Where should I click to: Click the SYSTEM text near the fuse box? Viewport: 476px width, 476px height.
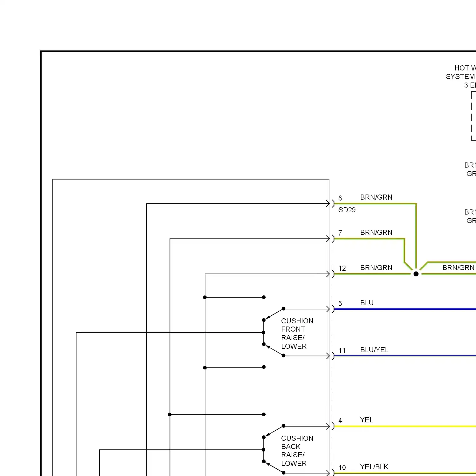coord(460,77)
